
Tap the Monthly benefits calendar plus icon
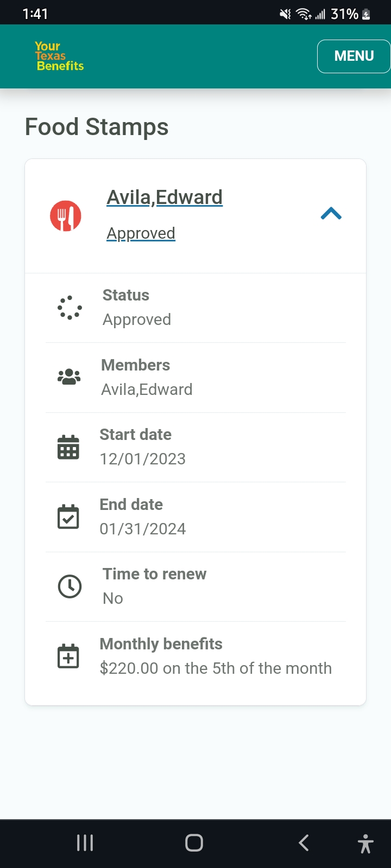click(x=68, y=656)
